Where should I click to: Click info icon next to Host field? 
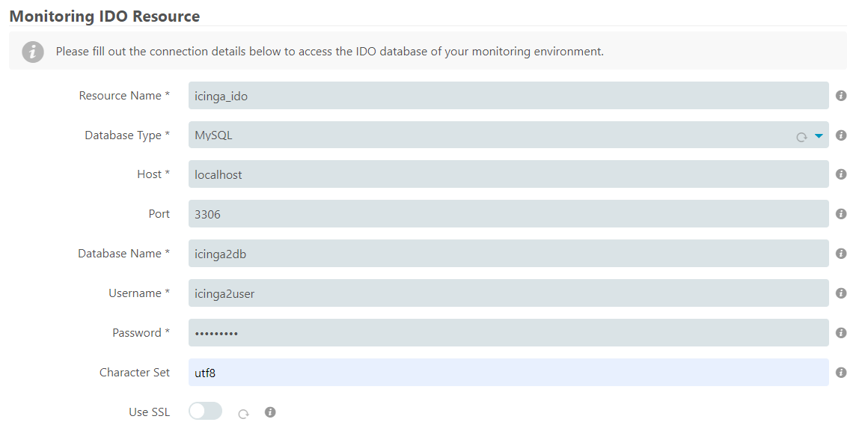point(841,174)
